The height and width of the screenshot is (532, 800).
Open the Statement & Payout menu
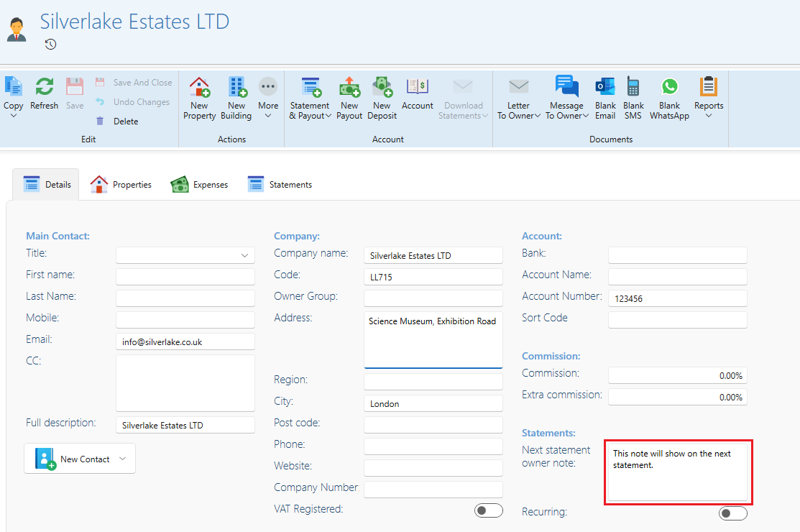[x=310, y=98]
